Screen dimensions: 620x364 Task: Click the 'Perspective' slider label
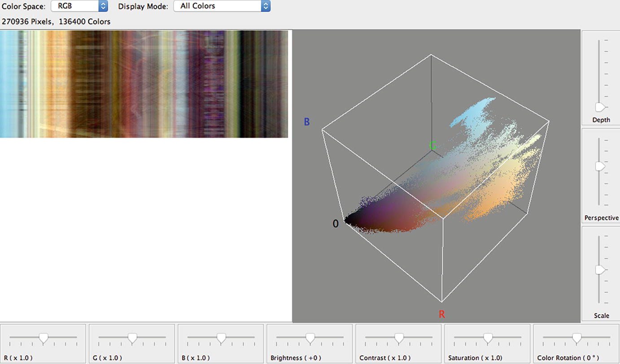(601, 218)
